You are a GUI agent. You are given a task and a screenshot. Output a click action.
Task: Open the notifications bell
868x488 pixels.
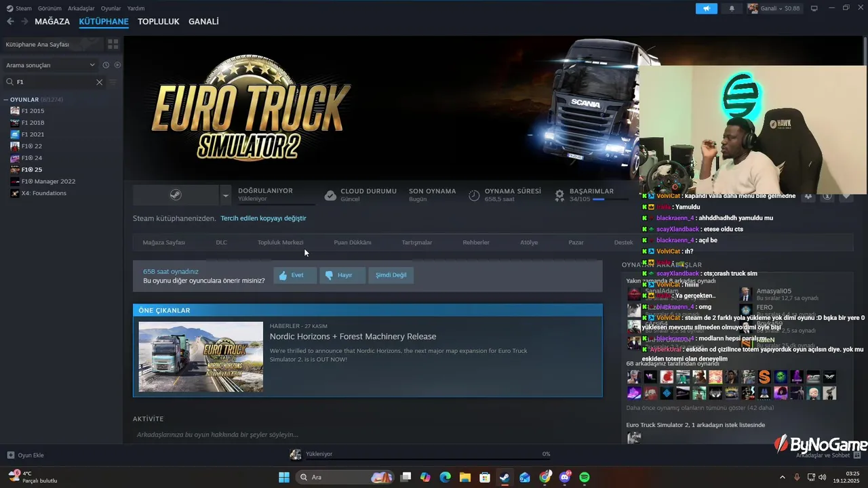(x=732, y=8)
